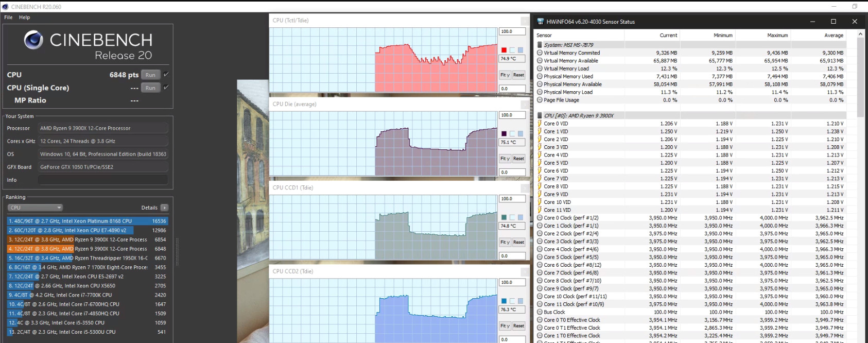Click Reset on CPU CCD1 graph

point(519,242)
